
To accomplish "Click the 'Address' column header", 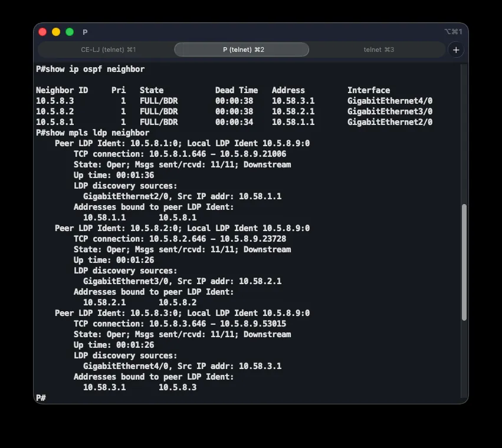I will click(x=288, y=90).
